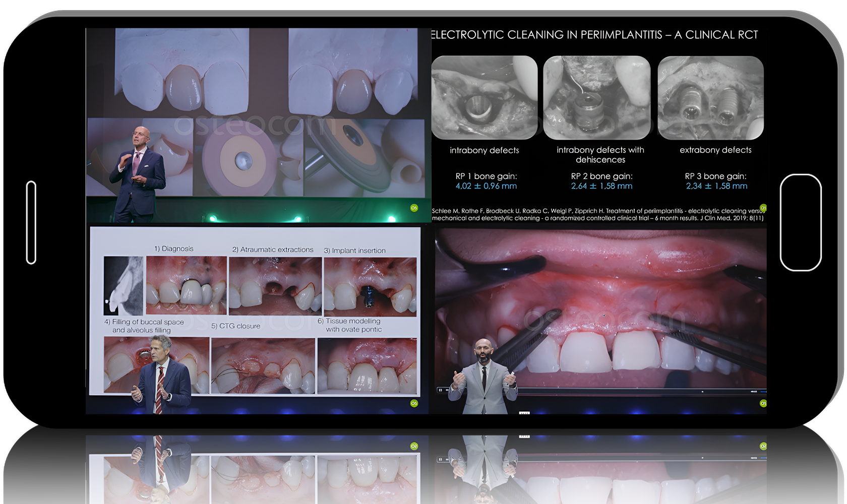This screenshot has height=504, width=847.
Task: Select the Diagnosis step photo
Action: point(186,285)
